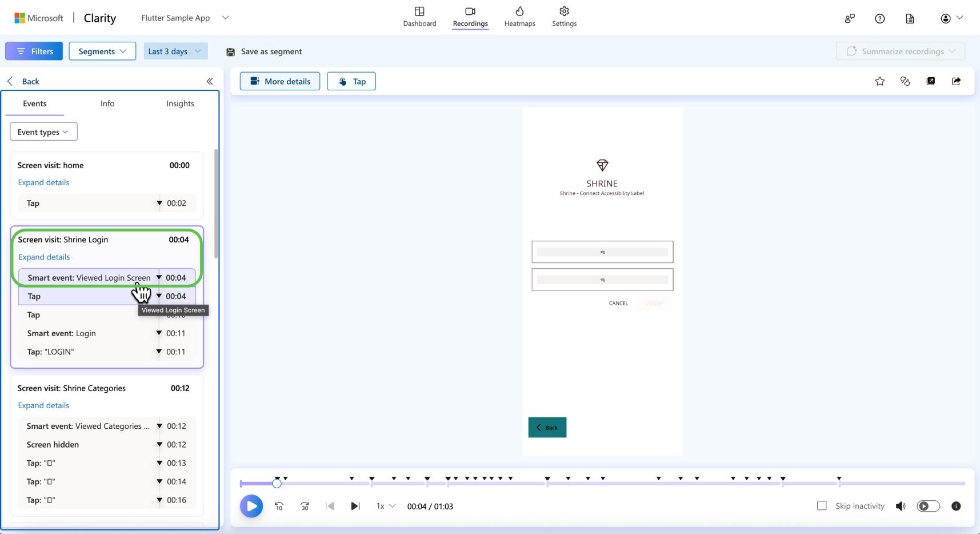Click the Tap button above the player
The height and width of the screenshot is (534, 980).
click(351, 81)
